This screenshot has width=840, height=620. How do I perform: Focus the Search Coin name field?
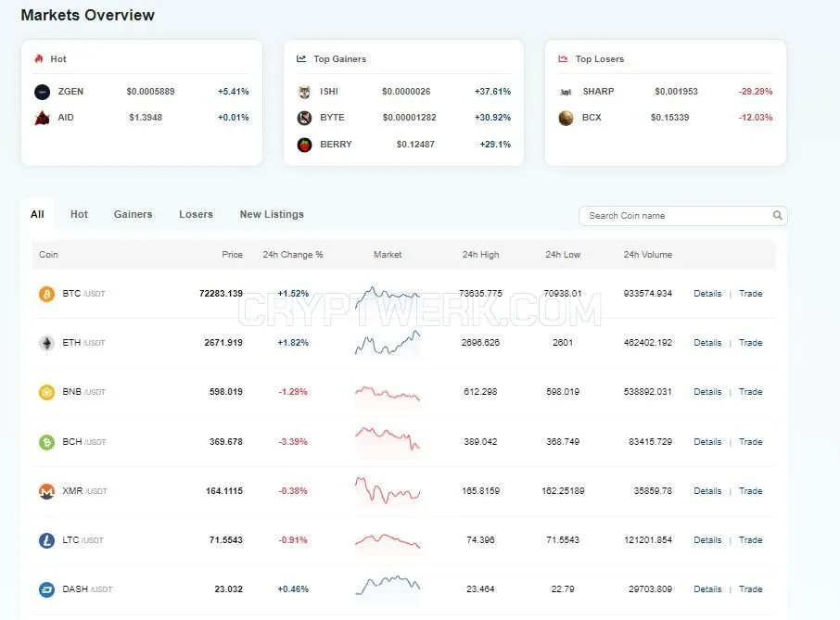tap(683, 216)
